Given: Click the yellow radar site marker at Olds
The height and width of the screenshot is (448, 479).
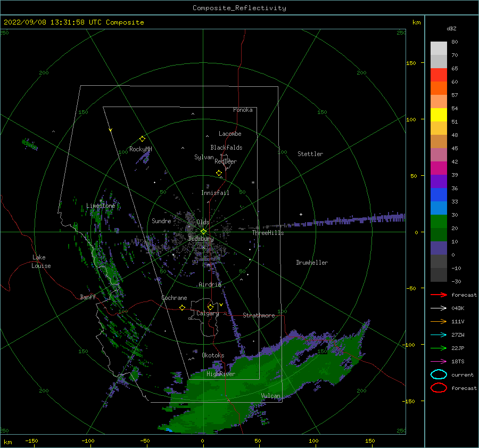Looking at the screenshot, I should click(203, 232).
